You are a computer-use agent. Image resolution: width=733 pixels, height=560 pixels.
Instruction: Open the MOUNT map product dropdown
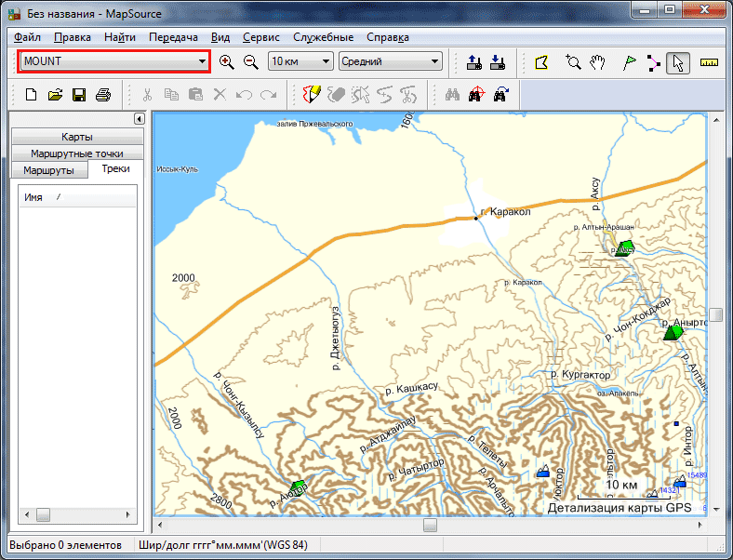point(114,61)
